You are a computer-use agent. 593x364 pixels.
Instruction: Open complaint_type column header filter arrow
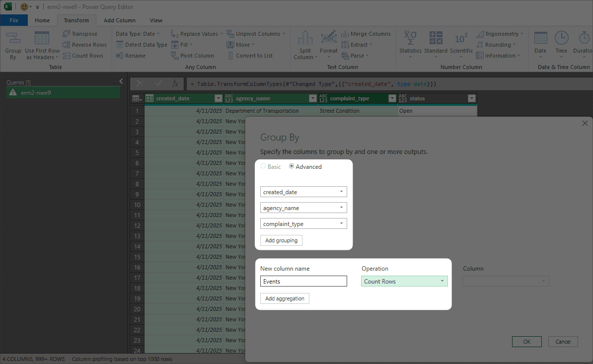click(392, 98)
